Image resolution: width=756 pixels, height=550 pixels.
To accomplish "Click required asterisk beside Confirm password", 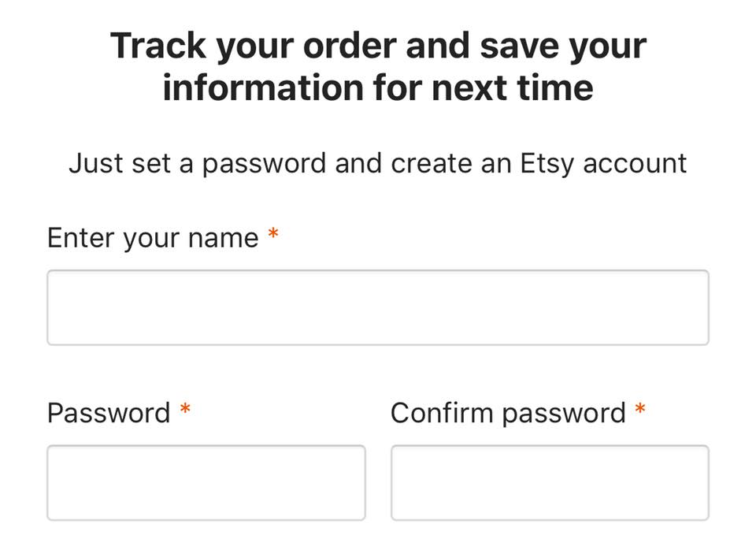I will (x=640, y=409).
